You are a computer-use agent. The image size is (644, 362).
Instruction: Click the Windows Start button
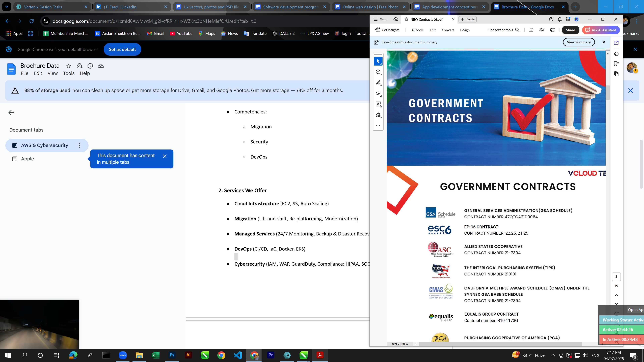8,355
